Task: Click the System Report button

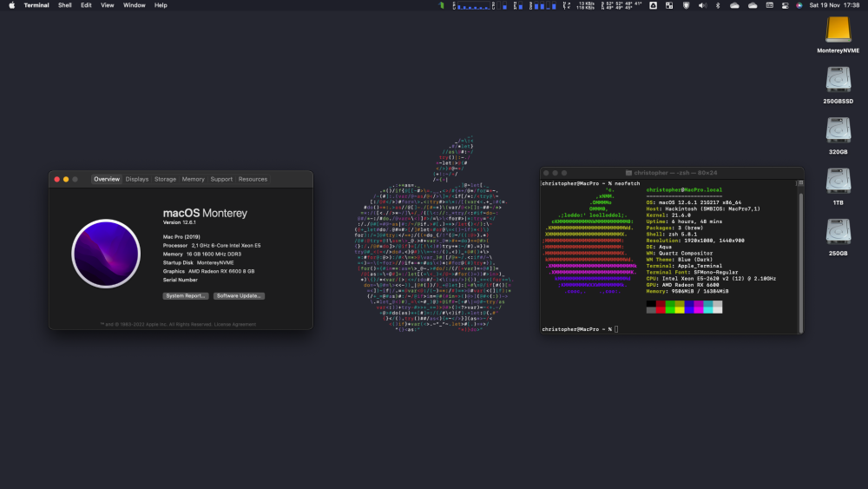Action: [x=186, y=295]
